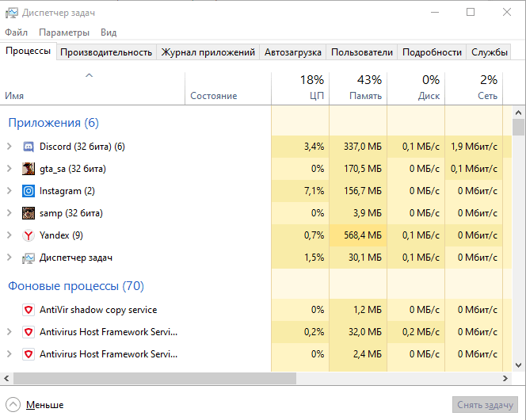Expand the Discord process group
This screenshot has width=526, height=420.
[x=10, y=147]
